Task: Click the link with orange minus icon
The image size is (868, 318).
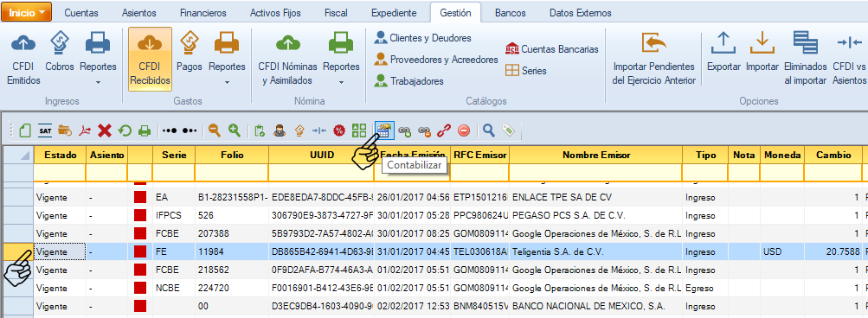Action: coord(425,130)
